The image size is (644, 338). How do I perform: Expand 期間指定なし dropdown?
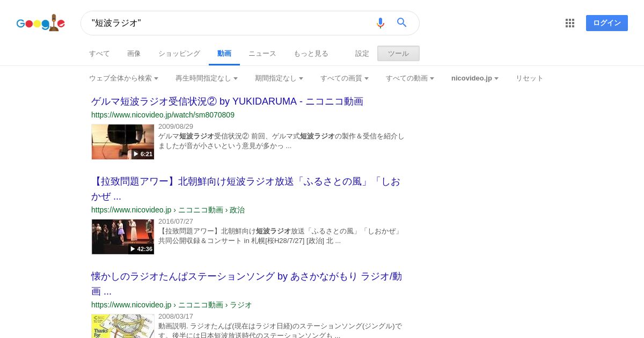[279, 78]
